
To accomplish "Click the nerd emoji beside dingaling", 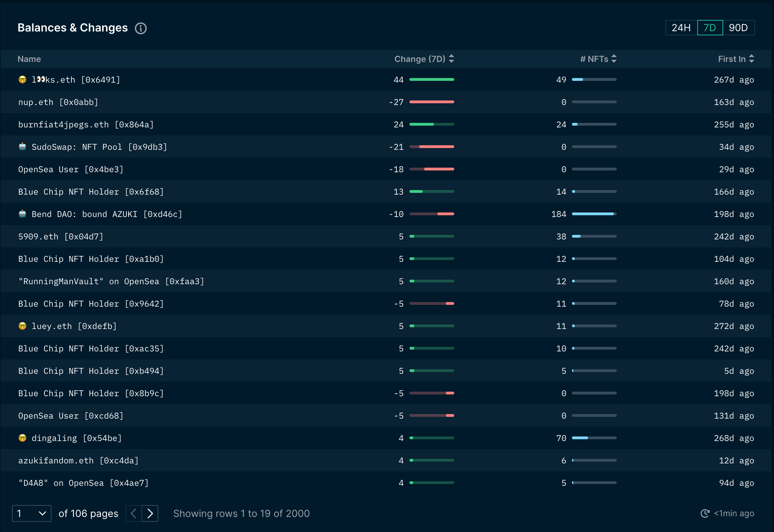I will (22, 438).
